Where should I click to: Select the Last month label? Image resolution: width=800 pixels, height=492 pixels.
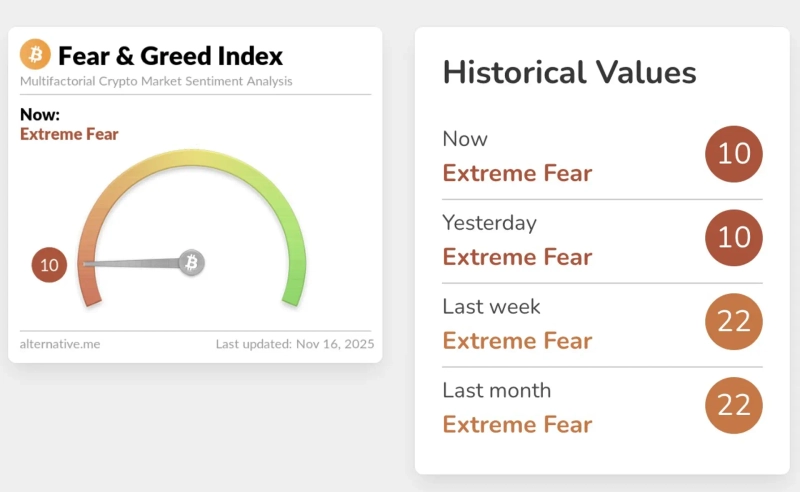[x=496, y=390]
